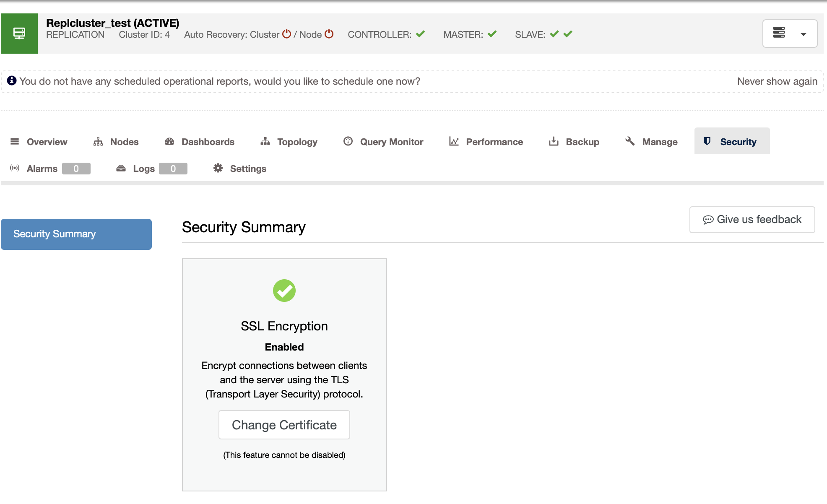Screen dimensions: 827x504
Task: Open the Dashboards tab
Action: point(200,142)
